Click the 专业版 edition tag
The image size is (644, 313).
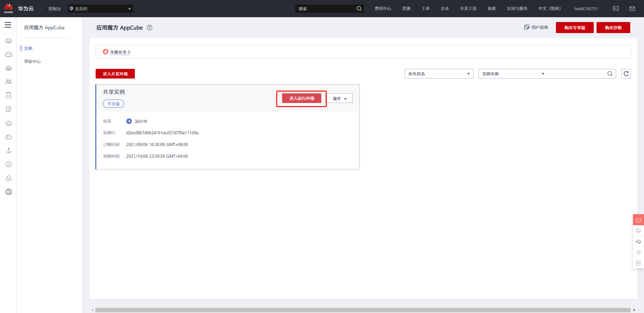coord(114,104)
